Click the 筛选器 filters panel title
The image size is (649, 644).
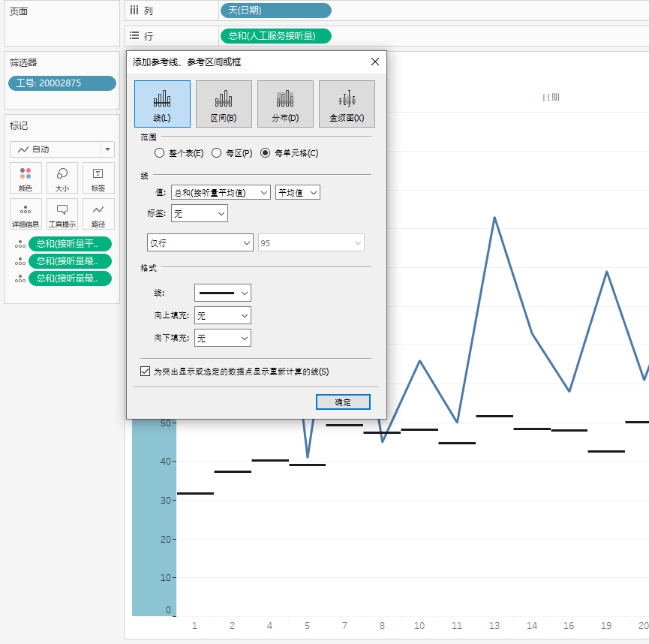23,62
